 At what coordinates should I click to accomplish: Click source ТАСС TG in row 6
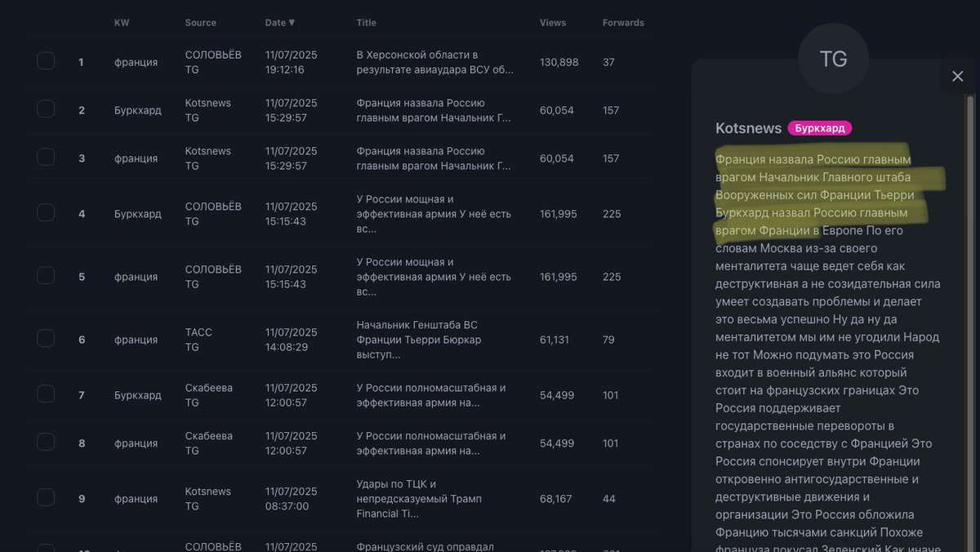[x=198, y=340]
